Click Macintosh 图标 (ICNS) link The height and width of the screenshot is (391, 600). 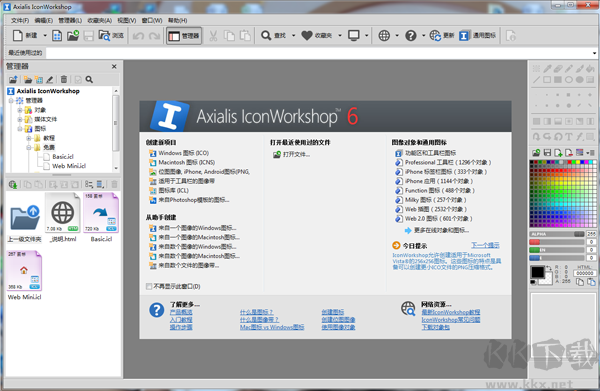[187, 162]
